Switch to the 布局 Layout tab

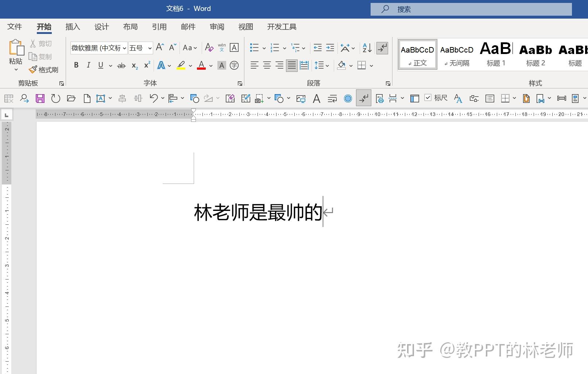tap(130, 27)
